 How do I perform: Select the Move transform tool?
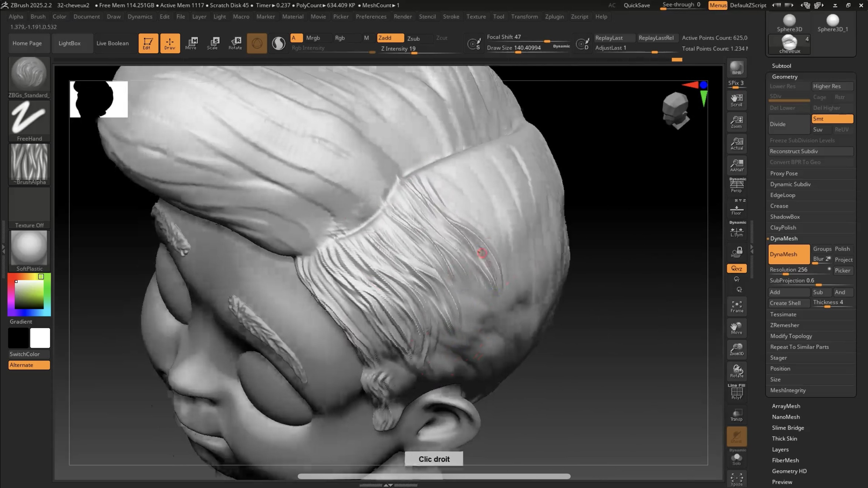[x=191, y=43]
